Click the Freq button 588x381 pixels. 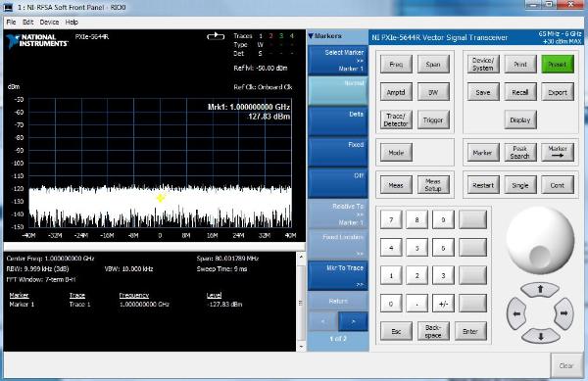396,65
